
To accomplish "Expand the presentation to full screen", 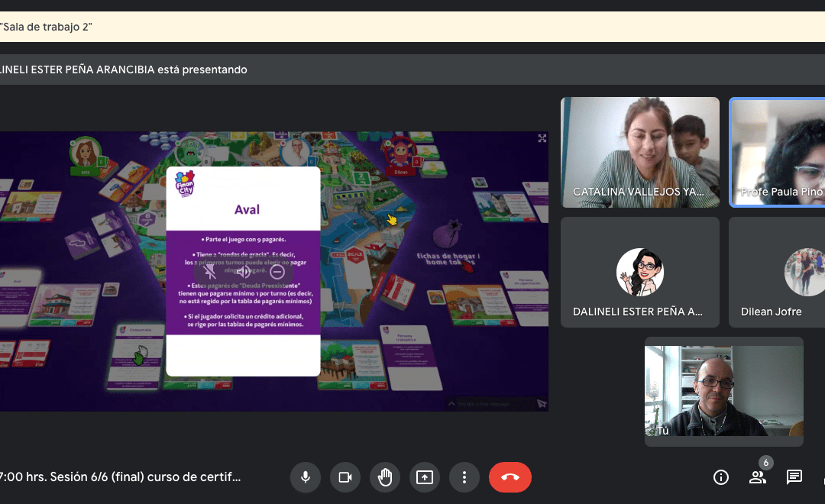I will 542,138.
